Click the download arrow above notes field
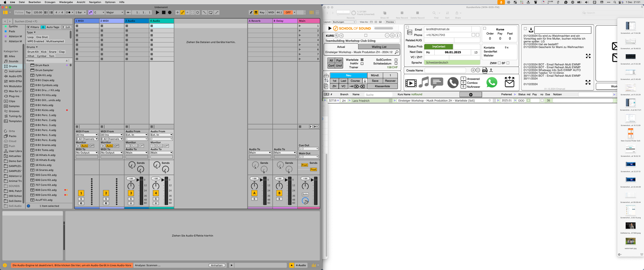 tap(531, 30)
